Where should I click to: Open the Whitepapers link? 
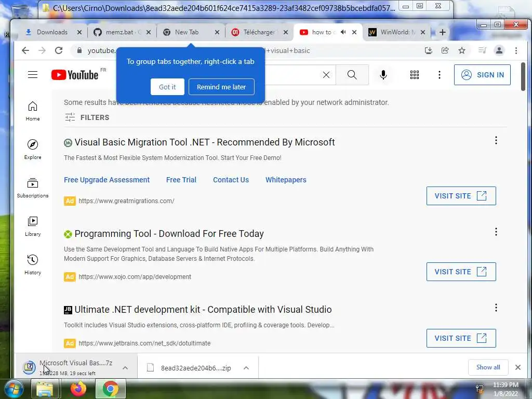286,180
